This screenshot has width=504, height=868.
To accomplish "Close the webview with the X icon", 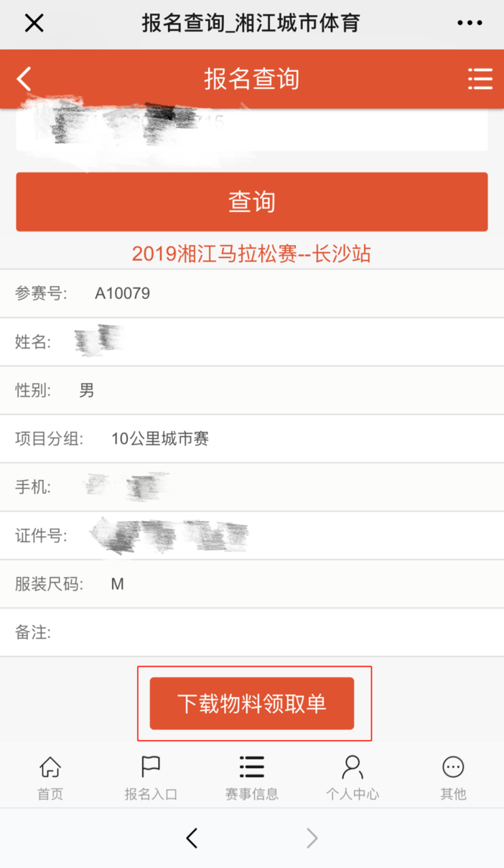I will [34, 23].
